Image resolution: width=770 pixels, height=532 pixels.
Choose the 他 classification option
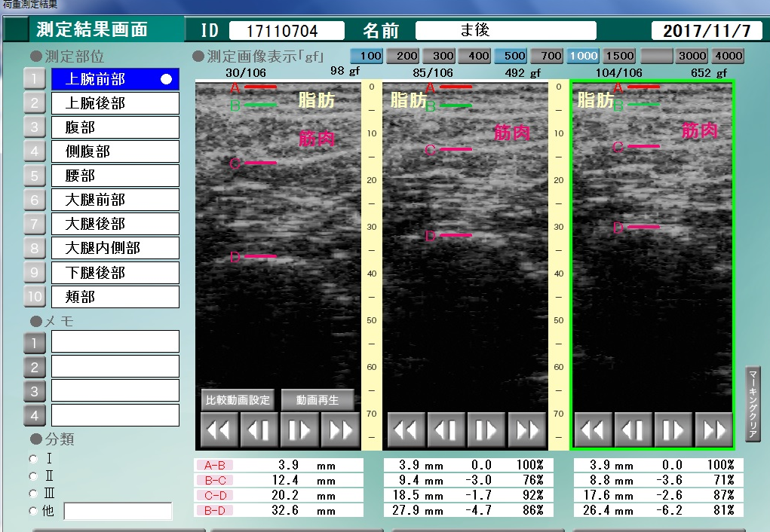(x=32, y=511)
